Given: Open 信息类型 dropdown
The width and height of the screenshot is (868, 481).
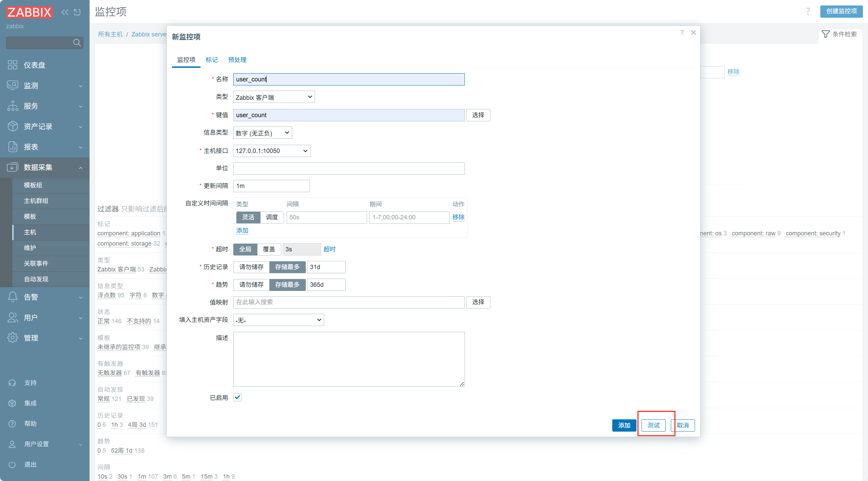Looking at the screenshot, I should coord(262,133).
